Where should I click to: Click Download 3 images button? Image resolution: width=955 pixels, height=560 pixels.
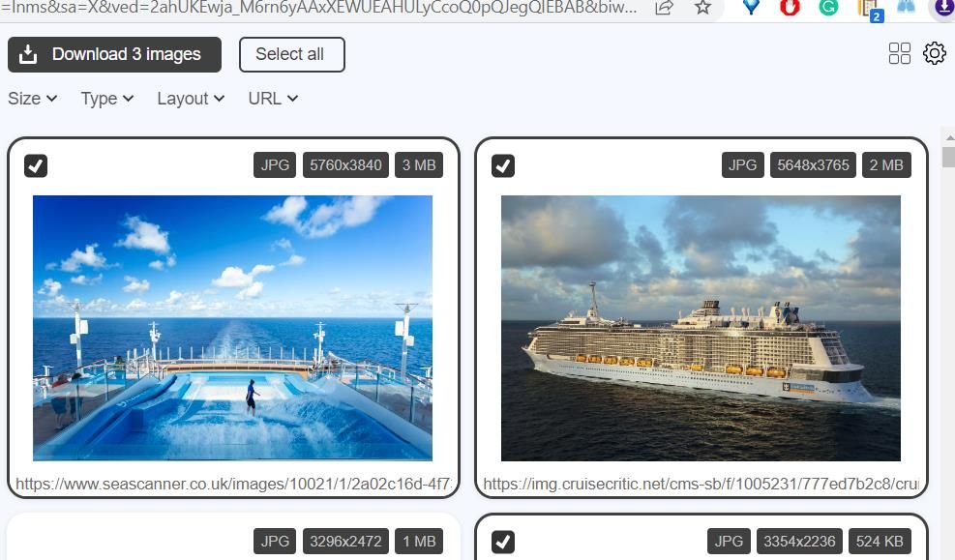click(113, 54)
